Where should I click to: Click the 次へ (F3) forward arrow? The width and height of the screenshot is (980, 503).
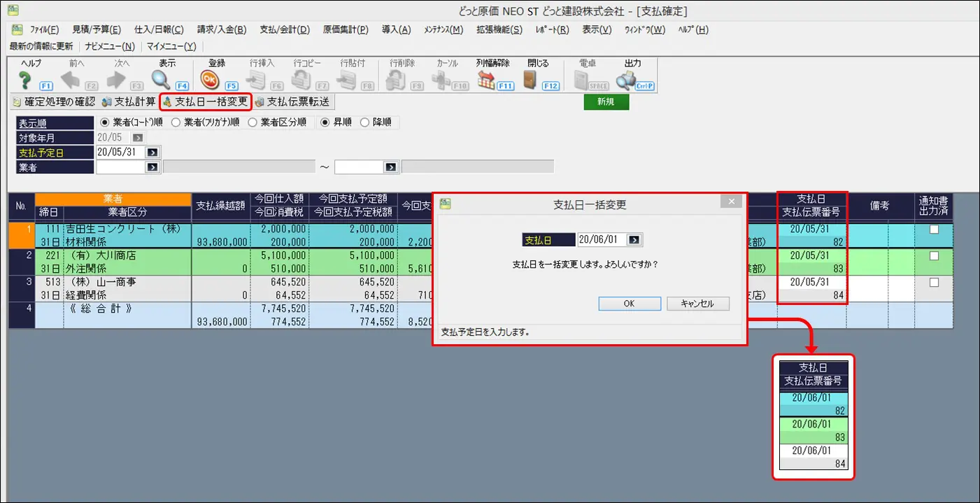[116, 80]
